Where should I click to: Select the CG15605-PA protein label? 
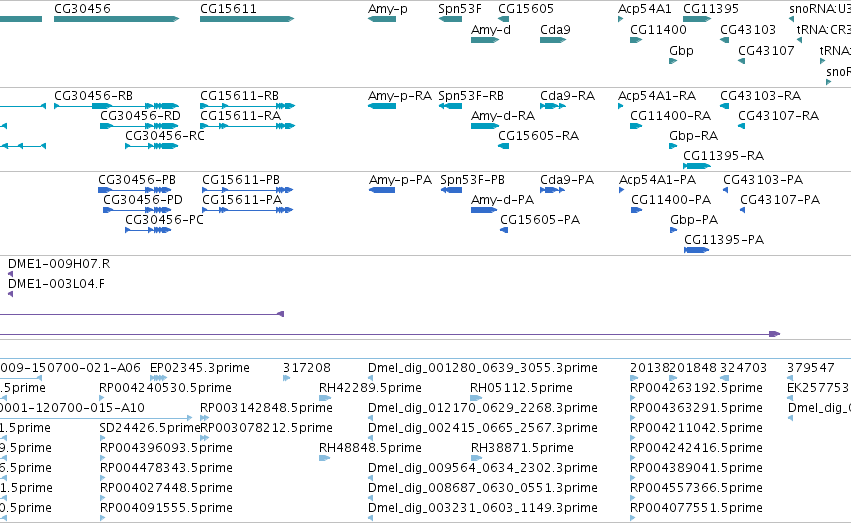[540, 220]
